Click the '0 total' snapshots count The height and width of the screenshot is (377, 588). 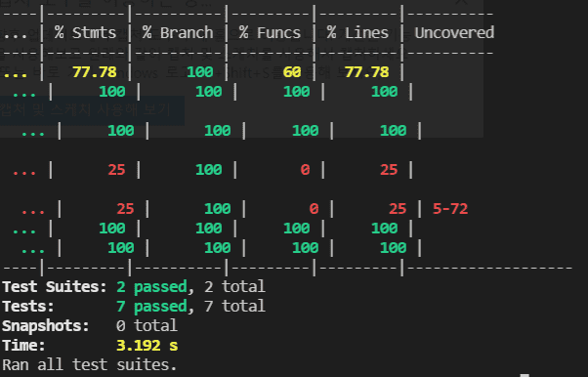(147, 325)
